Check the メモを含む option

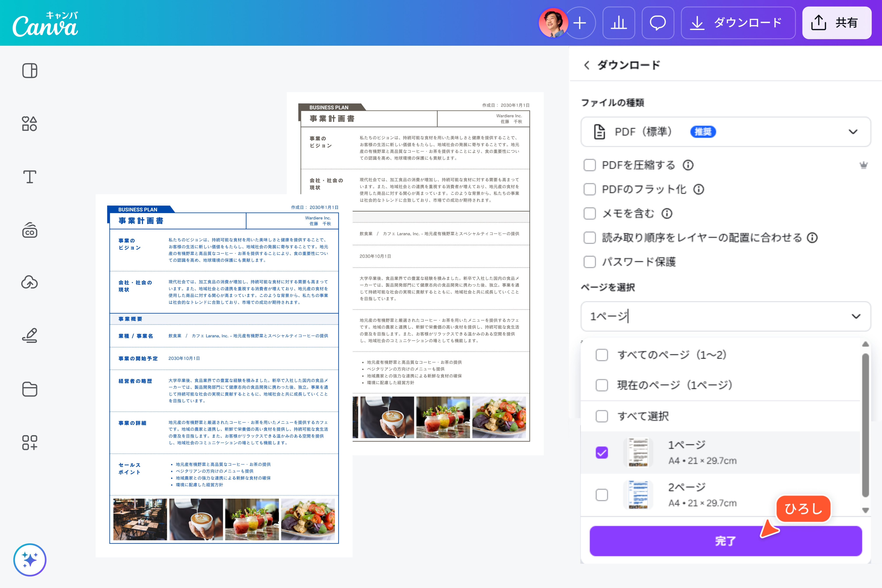pos(590,214)
